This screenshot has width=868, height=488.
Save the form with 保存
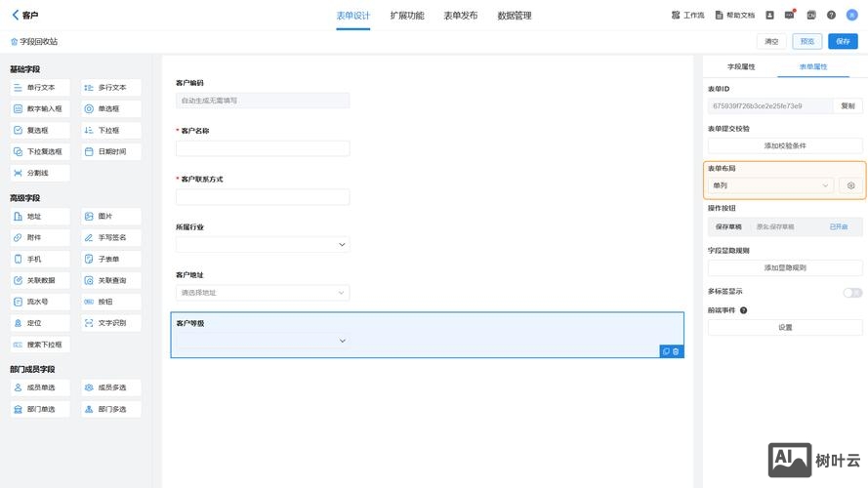tap(843, 42)
